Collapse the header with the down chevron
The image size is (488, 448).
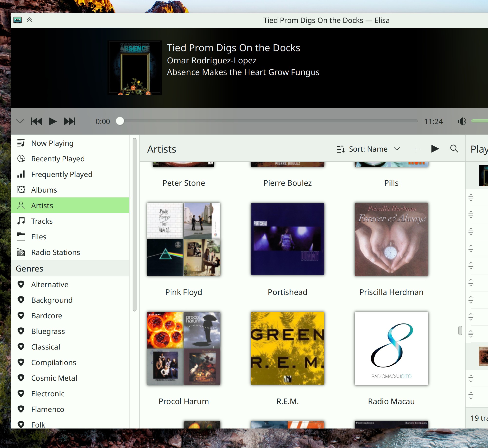point(20,121)
